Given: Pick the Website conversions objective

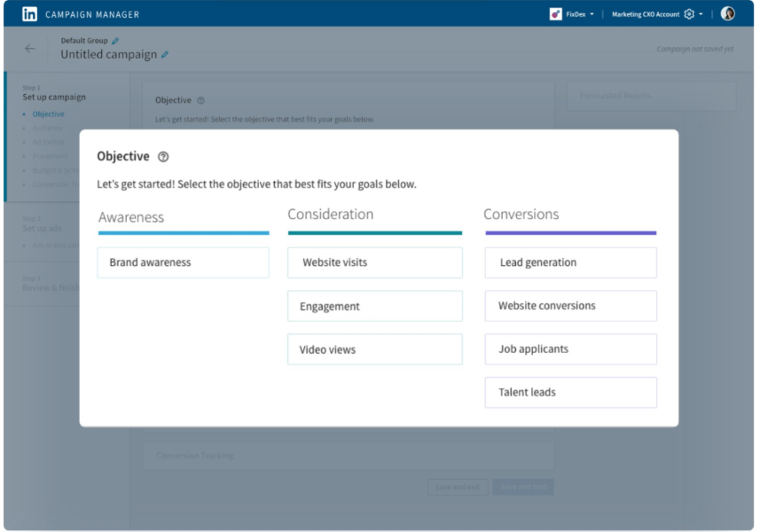Looking at the screenshot, I should pos(571,306).
